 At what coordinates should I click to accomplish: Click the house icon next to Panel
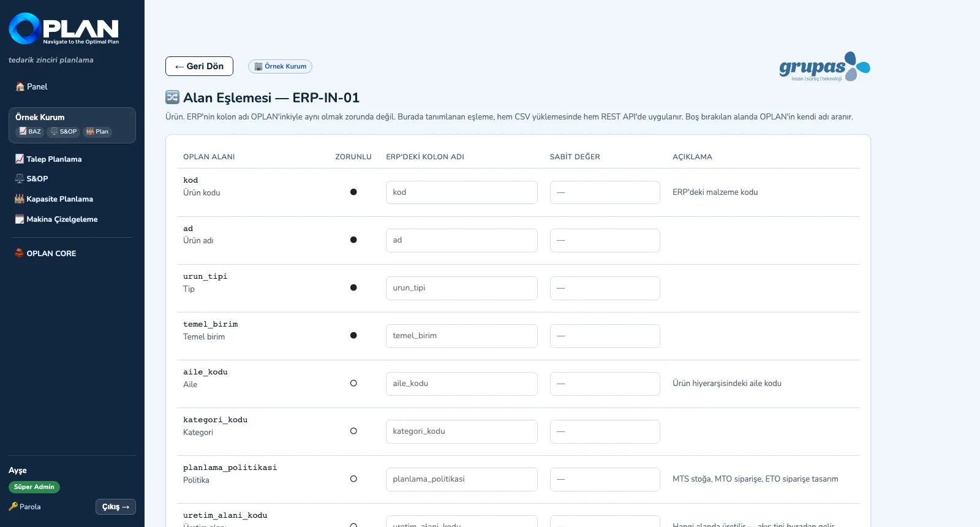pyautogui.click(x=20, y=86)
